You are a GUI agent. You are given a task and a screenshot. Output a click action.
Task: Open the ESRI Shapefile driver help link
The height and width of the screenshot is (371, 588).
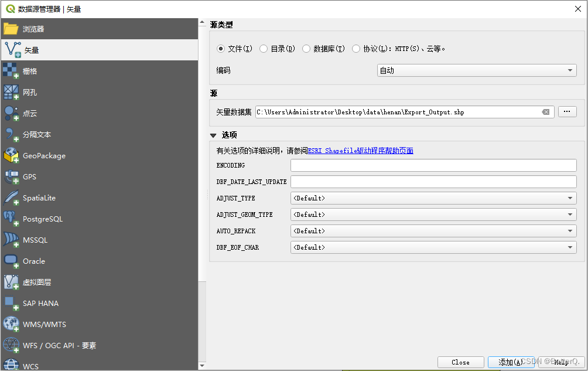[360, 151]
